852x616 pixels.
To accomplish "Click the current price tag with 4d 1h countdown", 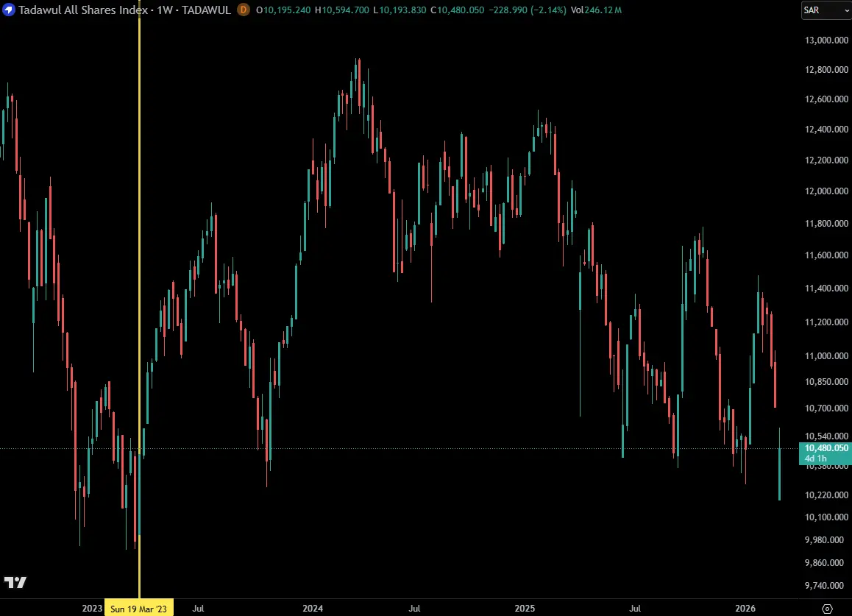I will tap(826, 453).
